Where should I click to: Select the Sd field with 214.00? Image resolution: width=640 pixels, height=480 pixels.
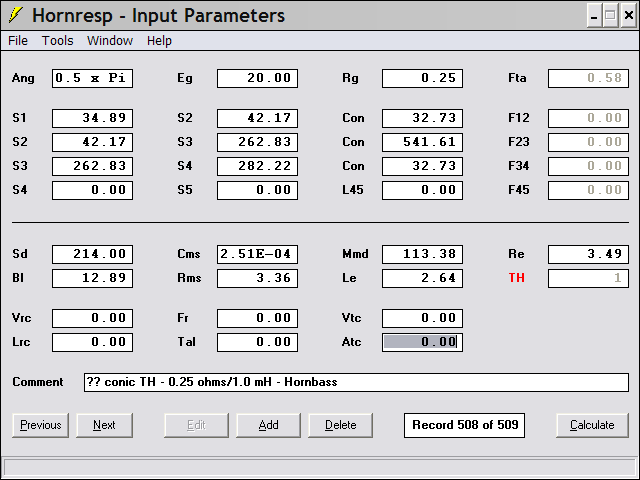tap(92, 254)
